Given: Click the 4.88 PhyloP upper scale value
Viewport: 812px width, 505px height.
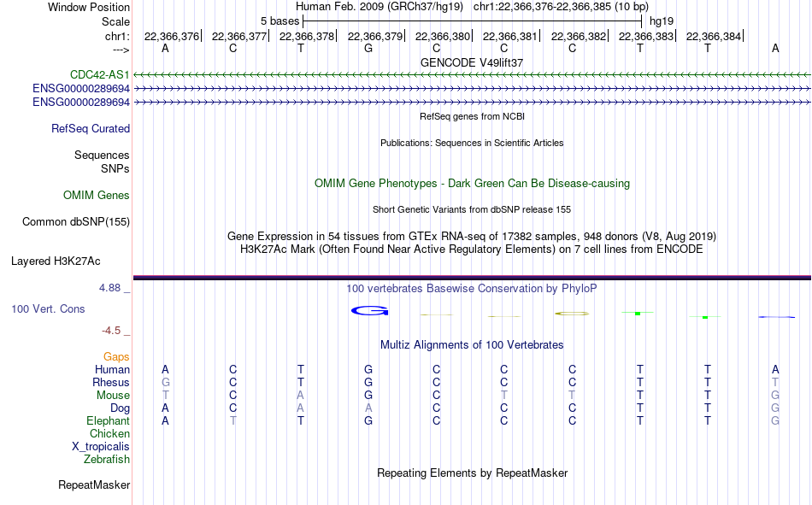Looking at the screenshot, I should click(x=109, y=288).
